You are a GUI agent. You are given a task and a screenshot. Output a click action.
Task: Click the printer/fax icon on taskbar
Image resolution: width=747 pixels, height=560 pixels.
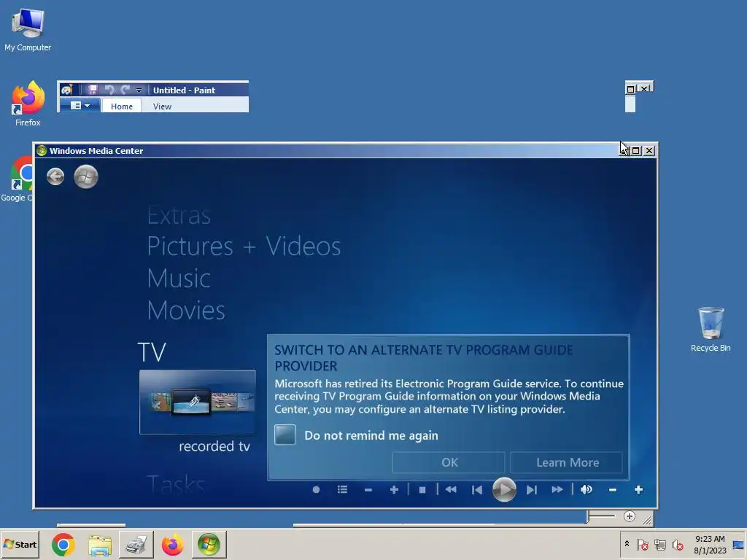(x=136, y=545)
